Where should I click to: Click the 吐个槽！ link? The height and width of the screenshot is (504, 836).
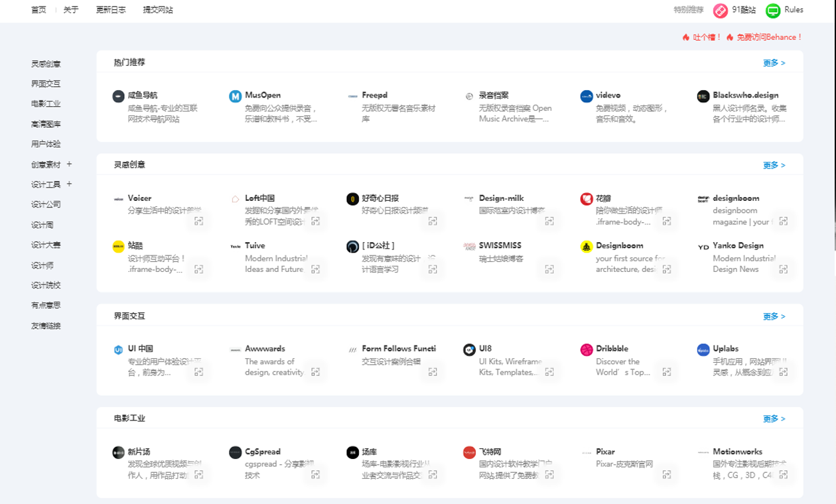click(707, 37)
